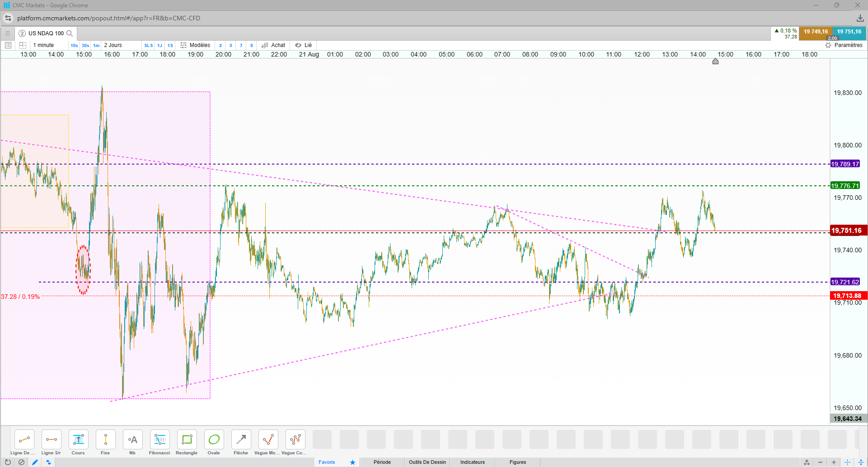Screen dimensions: 868x467
Task: Pick the Flèche arrow tool
Action: [x=241, y=443]
